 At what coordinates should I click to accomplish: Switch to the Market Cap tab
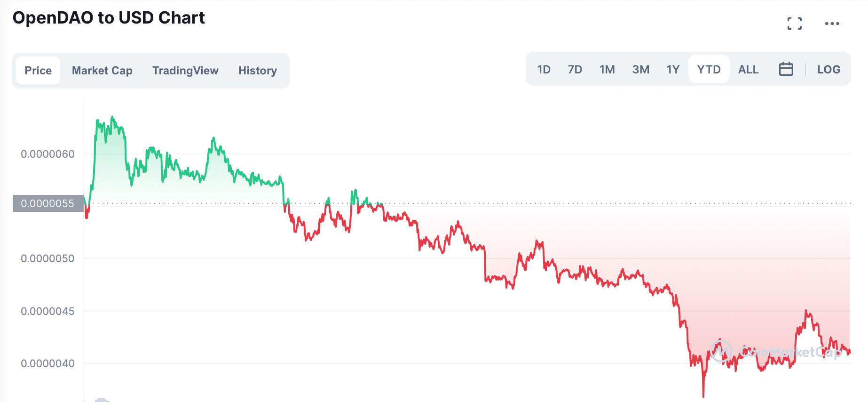[102, 71]
